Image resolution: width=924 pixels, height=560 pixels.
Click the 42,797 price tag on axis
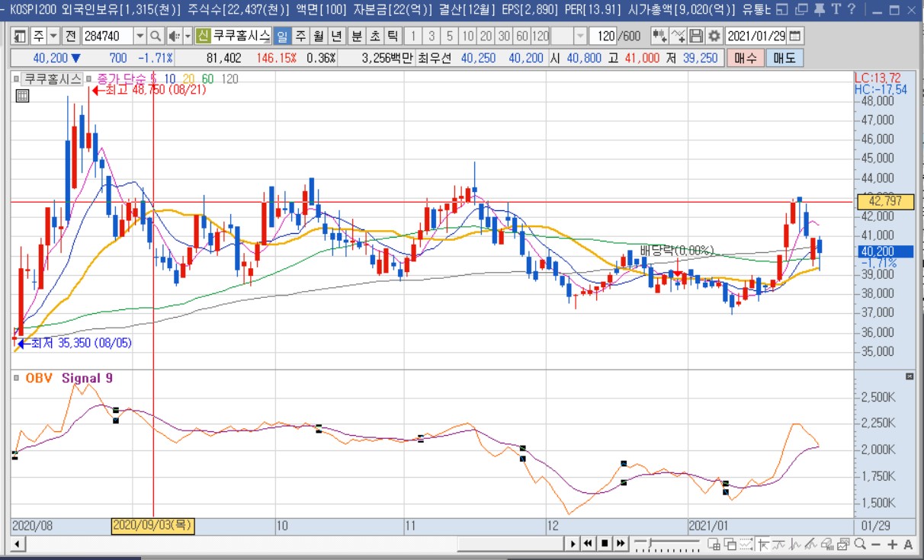tap(885, 202)
